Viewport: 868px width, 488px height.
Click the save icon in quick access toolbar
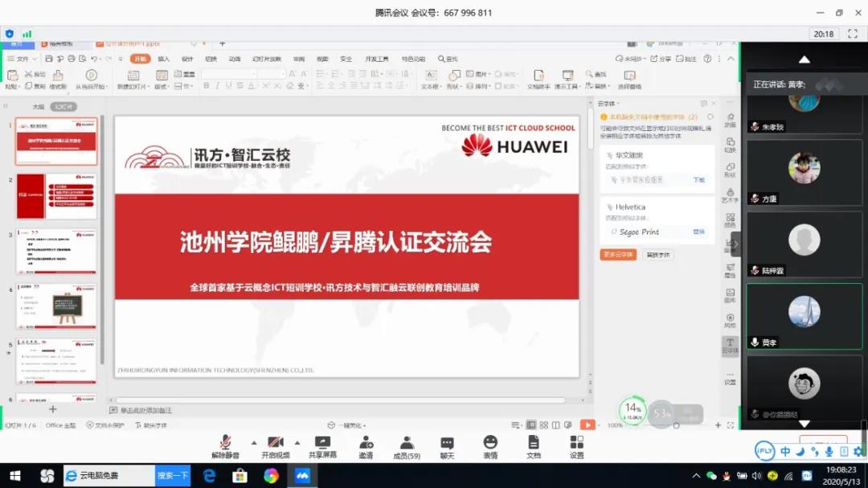(x=49, y=59)
